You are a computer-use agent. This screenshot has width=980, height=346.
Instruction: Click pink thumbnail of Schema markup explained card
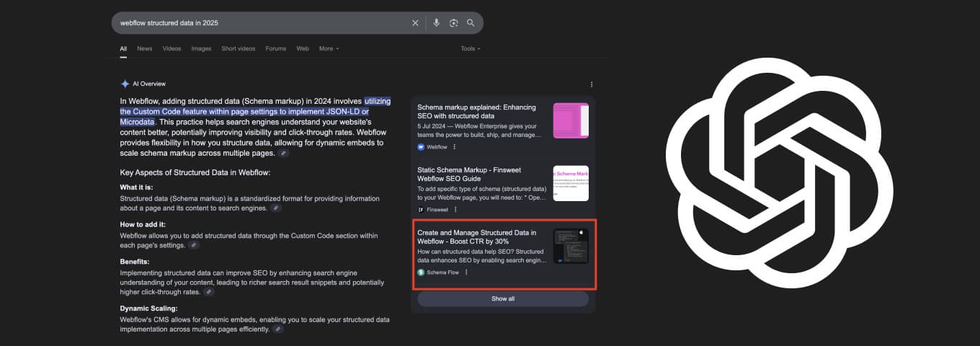[x=571, y=121]
